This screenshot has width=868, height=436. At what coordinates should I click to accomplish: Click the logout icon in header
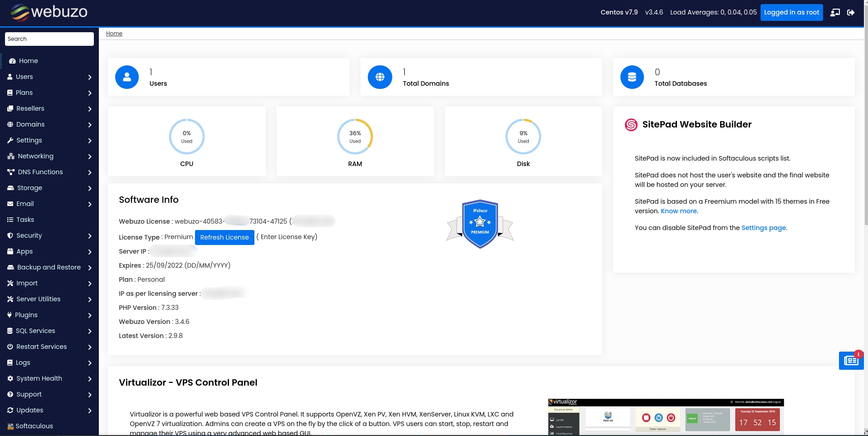pos(851,12)
